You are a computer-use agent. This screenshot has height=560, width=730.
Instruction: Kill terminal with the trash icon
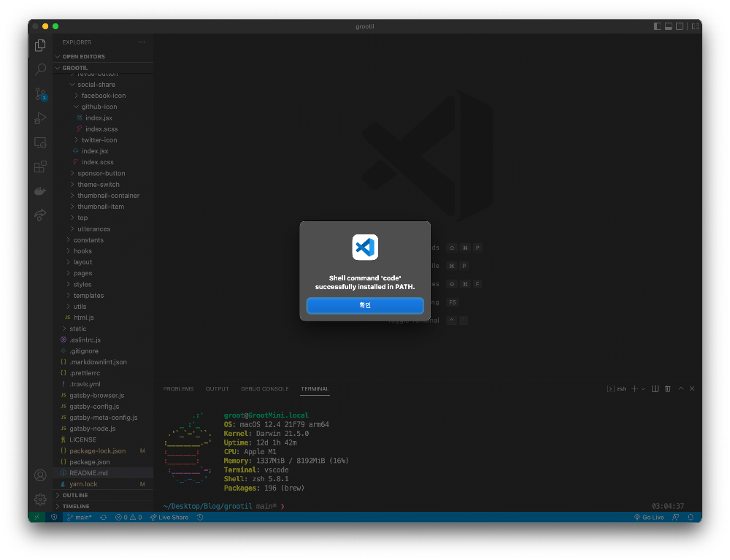(668, 388)
